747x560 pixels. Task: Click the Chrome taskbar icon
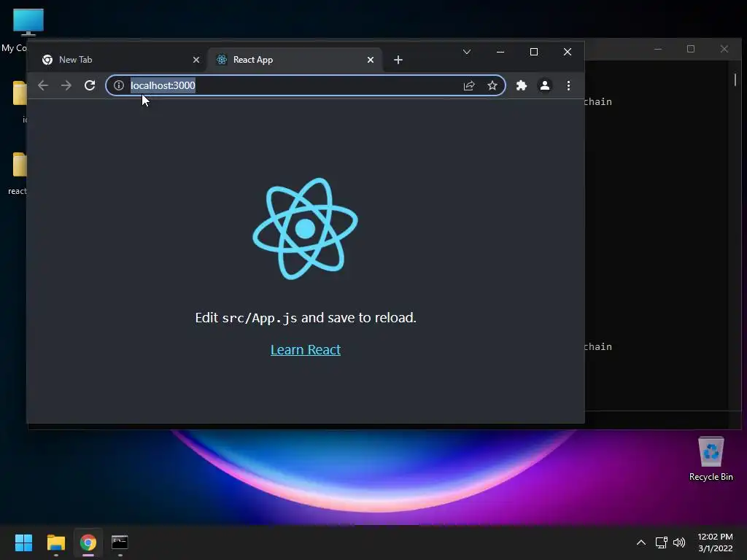[88, 542]
